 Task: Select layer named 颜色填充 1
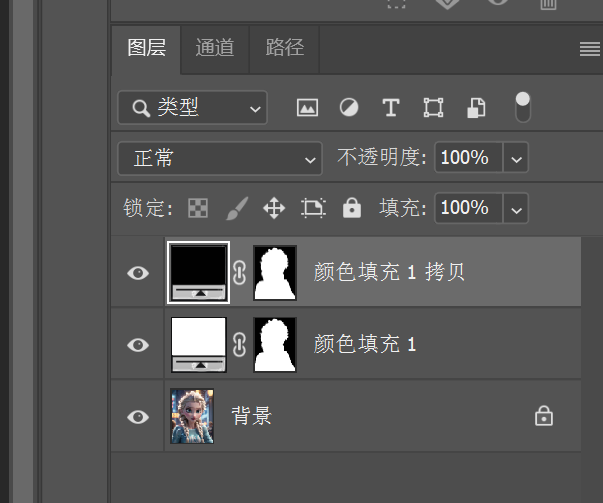(365, 344)
